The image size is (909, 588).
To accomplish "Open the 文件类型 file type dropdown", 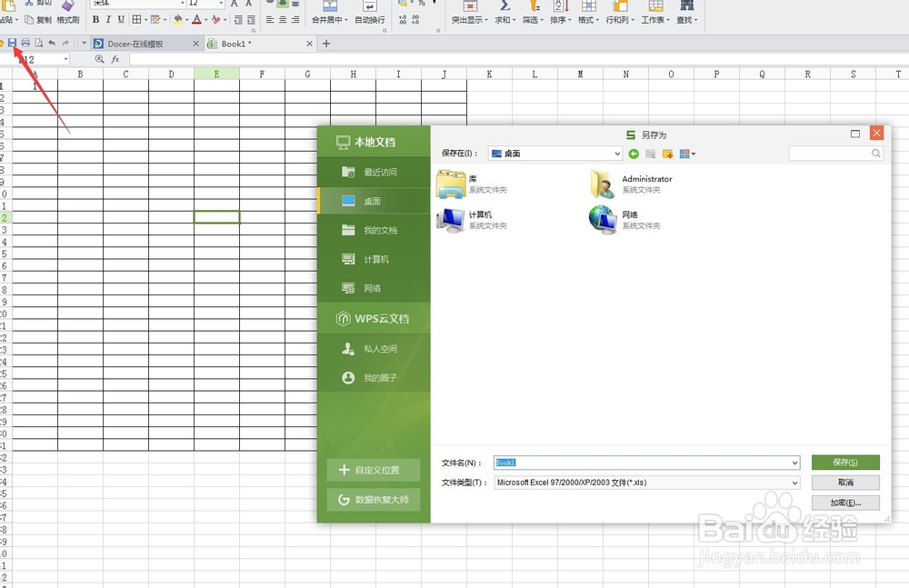I will click(794, 483).
